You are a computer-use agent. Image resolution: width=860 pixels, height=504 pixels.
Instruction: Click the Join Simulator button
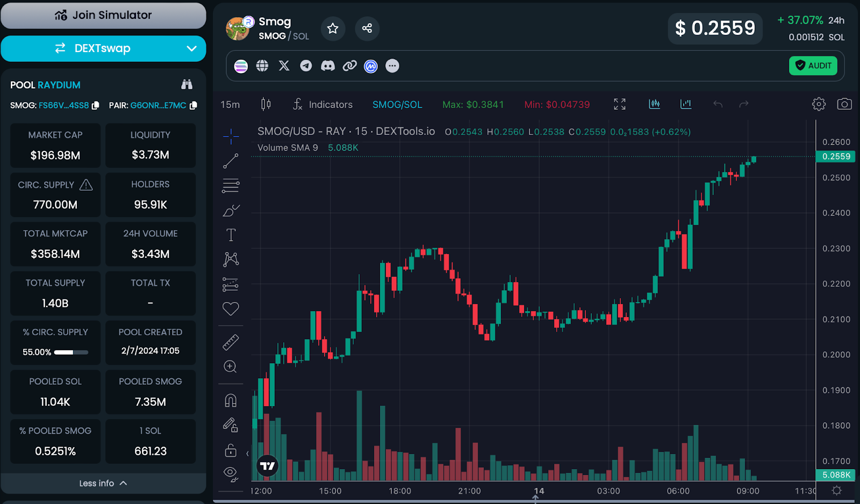point(103,15)
